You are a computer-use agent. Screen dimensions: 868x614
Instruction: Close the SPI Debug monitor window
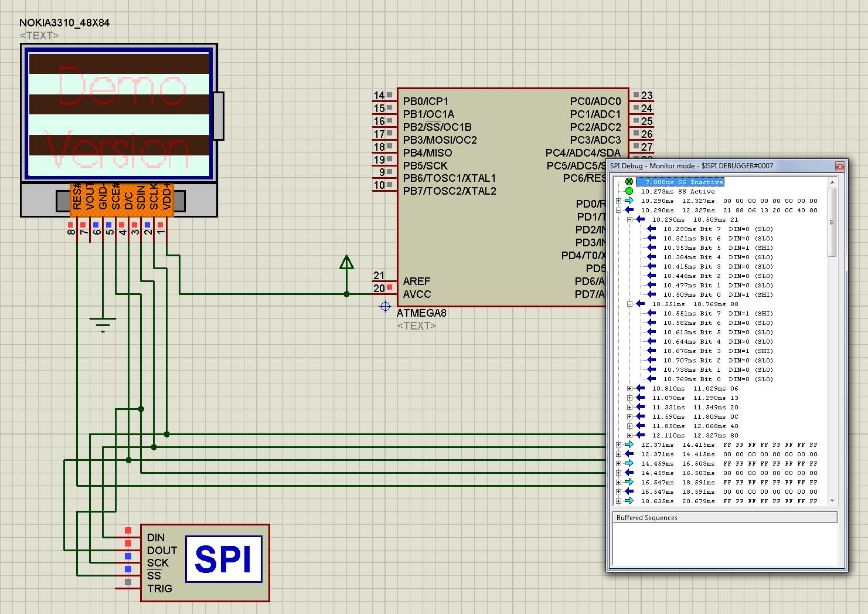coord(839,165)
